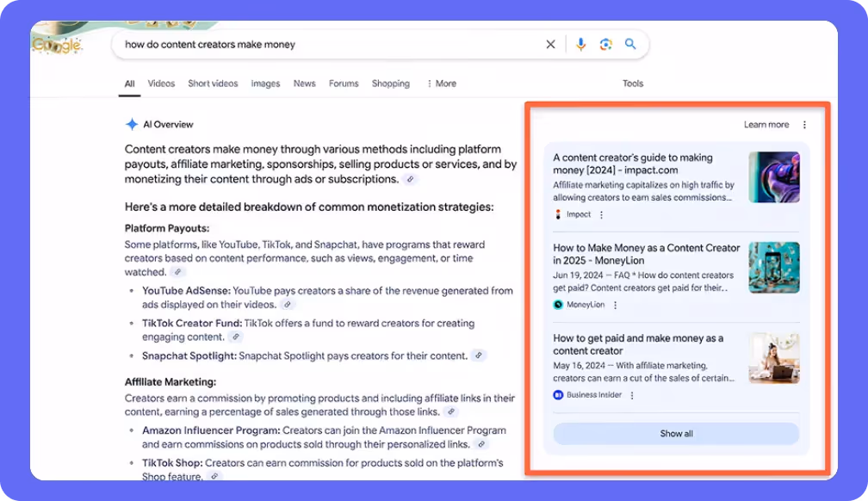Switch to the Videos tab
This screenshot has width=868, height=501.
click(161, 83)
